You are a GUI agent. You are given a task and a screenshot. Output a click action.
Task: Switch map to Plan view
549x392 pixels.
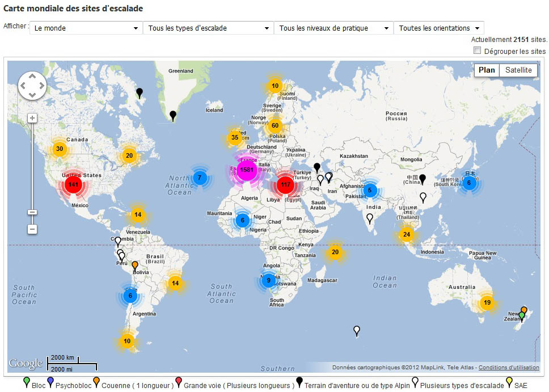[487, 70]
